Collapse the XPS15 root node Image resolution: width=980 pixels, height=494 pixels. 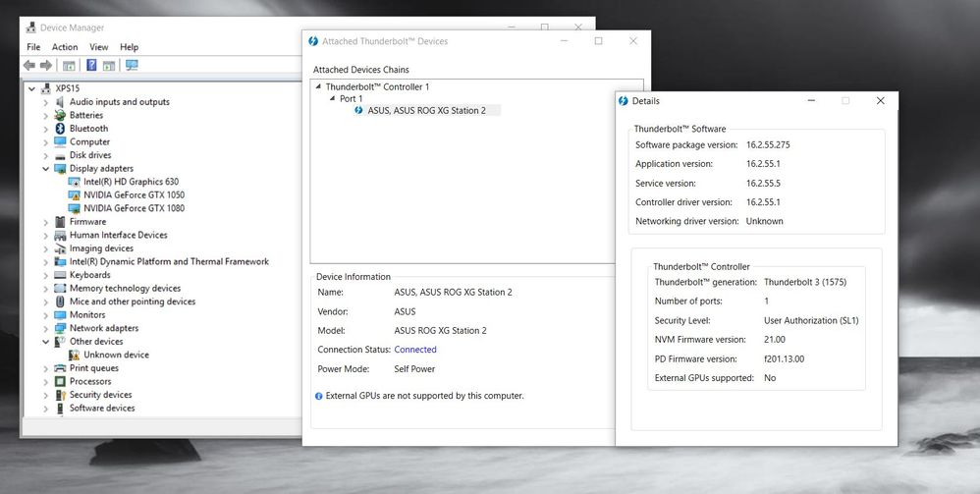pyautogui.click(x=31, y=88)
